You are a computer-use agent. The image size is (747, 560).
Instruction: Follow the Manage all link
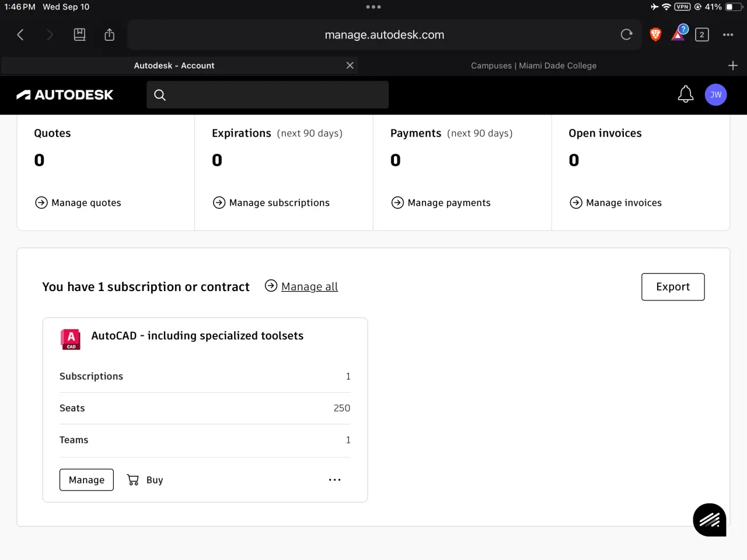click(x=309, y=286)
